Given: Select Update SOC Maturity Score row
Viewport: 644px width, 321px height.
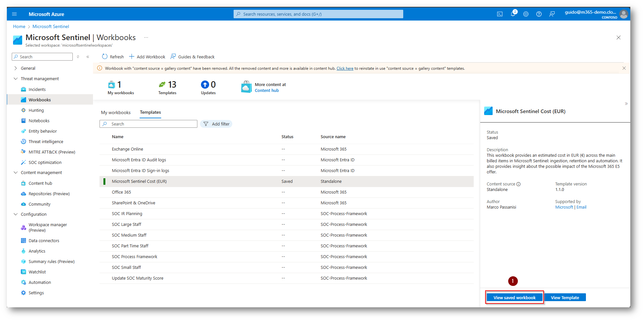Looking at the screenshot, I should point(286,278).
